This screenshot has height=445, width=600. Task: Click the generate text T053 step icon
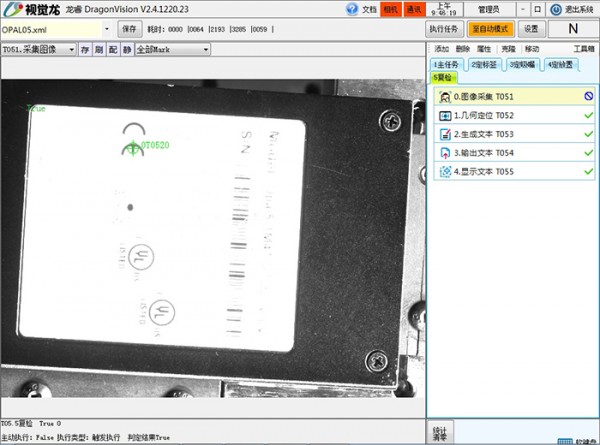coord(445,134)
